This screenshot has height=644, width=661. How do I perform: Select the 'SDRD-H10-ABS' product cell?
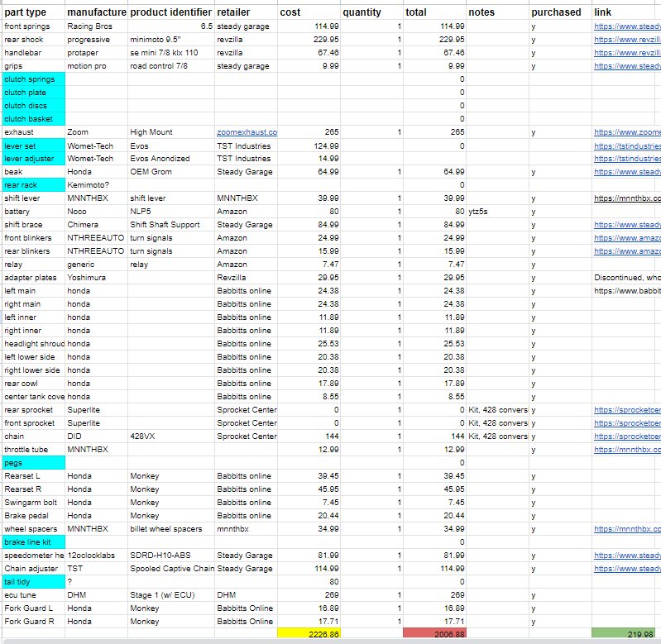coord(171,556)
